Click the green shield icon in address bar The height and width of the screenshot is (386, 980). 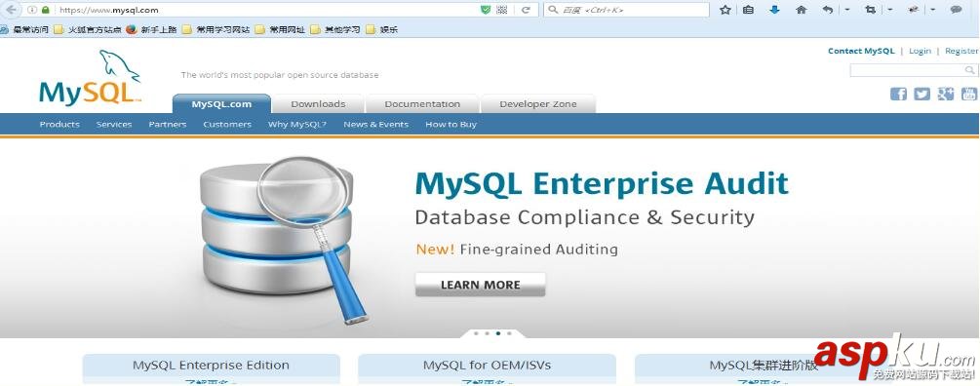click(x=486, y=10)
